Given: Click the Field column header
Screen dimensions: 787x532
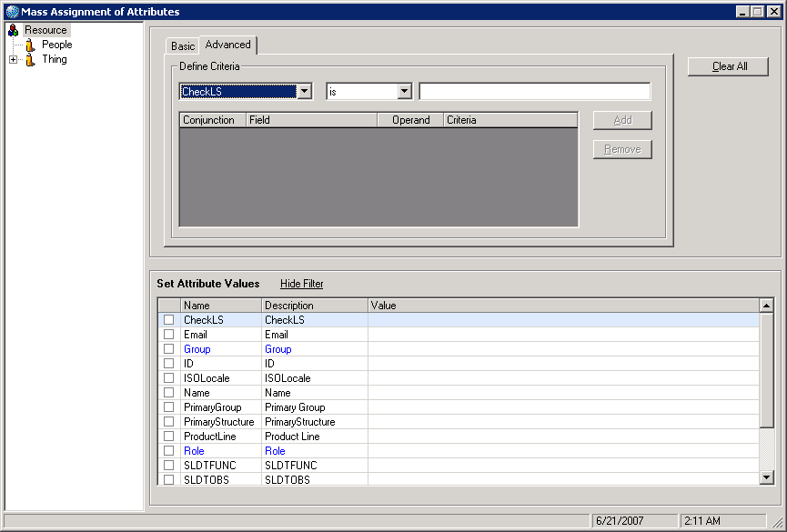Looking at the screenshot, I should pos(311,120).
